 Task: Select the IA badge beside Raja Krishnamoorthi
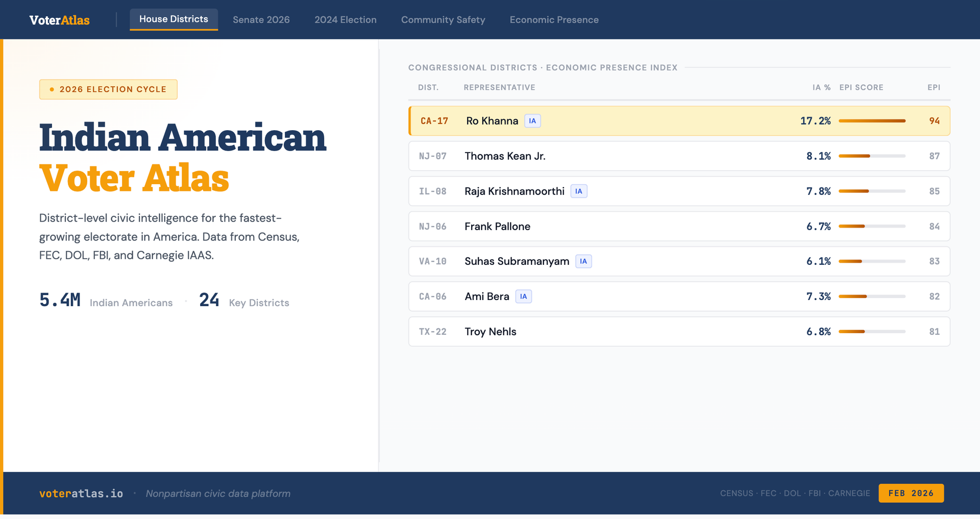click(x=579, y=191)
